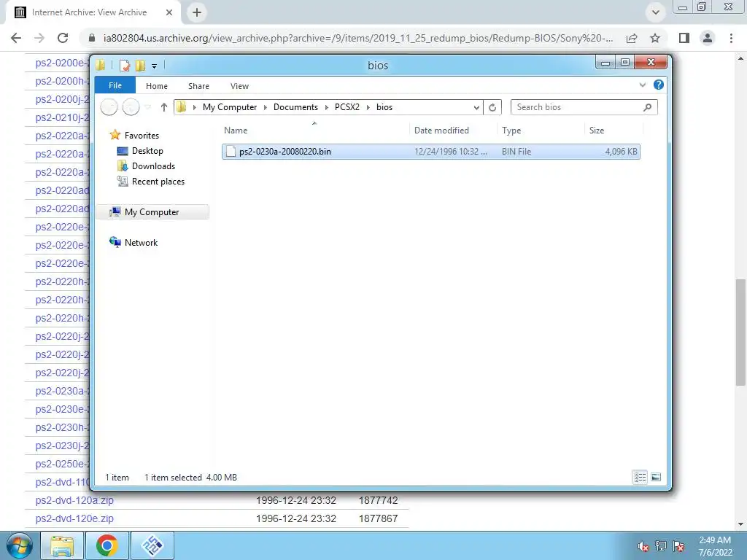
Task: Switch to the Internet Archive browser tab
Action: tap(89, 12)
